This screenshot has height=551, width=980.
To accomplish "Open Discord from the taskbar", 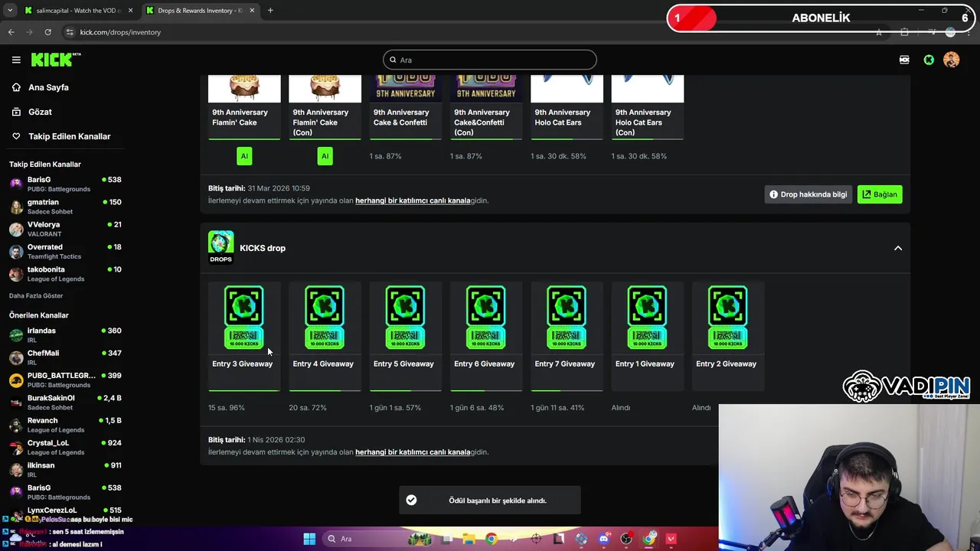I will click(604, 539).
